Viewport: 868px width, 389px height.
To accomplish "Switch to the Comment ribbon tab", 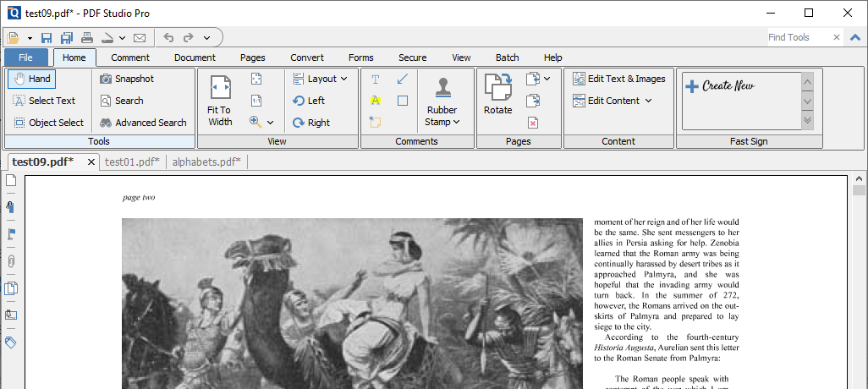I will tap(130, 58).
